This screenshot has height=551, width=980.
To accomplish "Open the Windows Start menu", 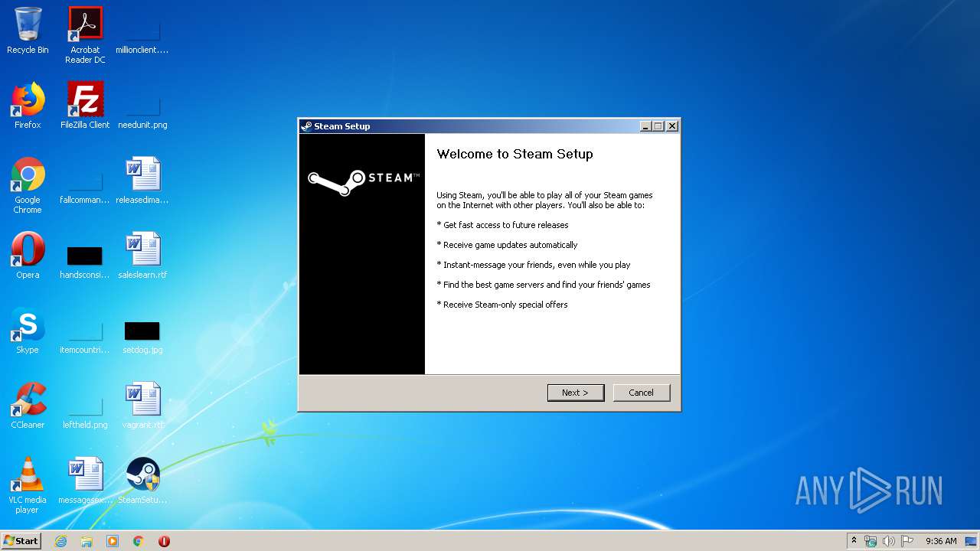I will click(x=21, y=540).
